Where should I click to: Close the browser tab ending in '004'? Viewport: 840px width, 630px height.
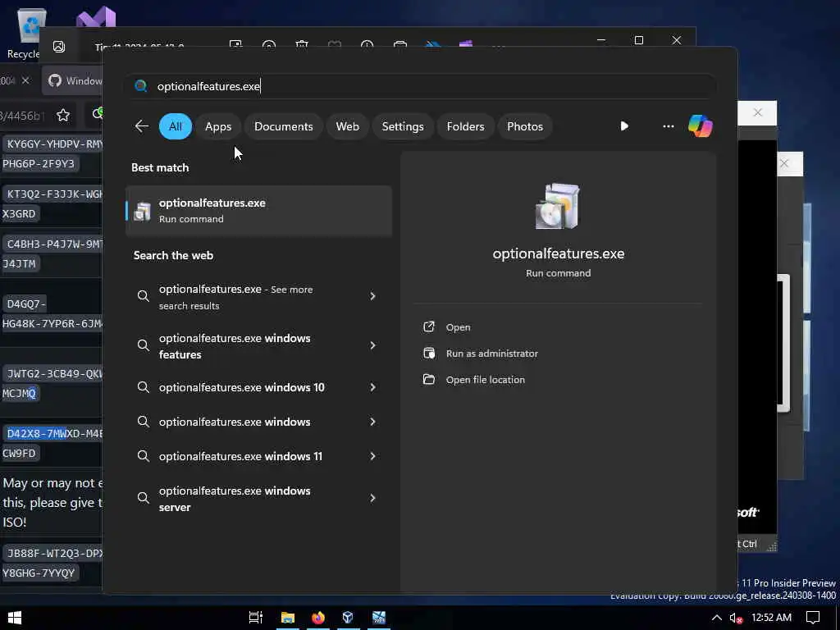tap(25, 81)
